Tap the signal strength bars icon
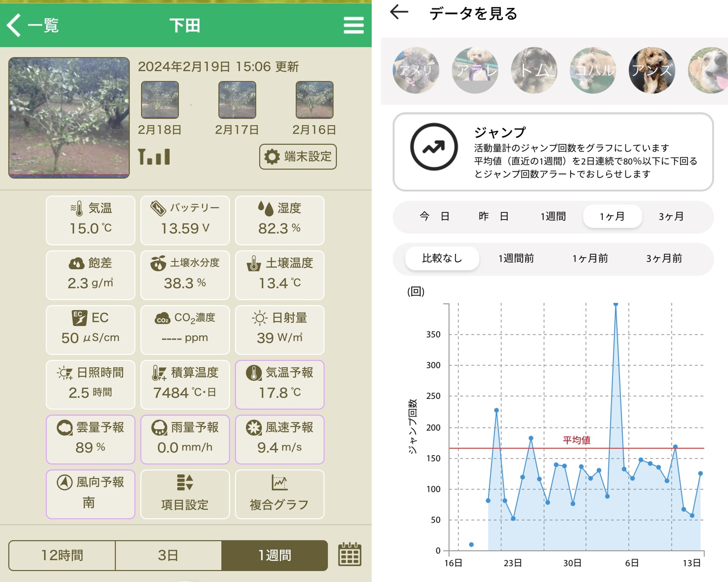 pyautogui.click(x=154, y=157)
